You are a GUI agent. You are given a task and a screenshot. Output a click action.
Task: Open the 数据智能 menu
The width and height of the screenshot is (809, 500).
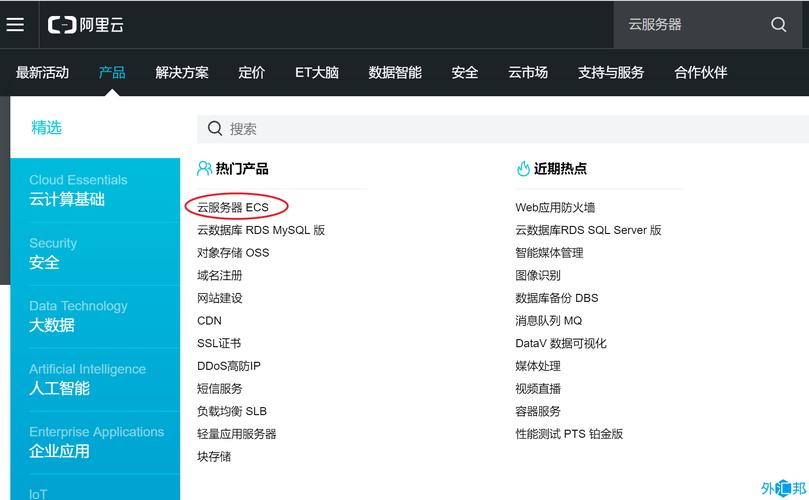click(395, 72)
